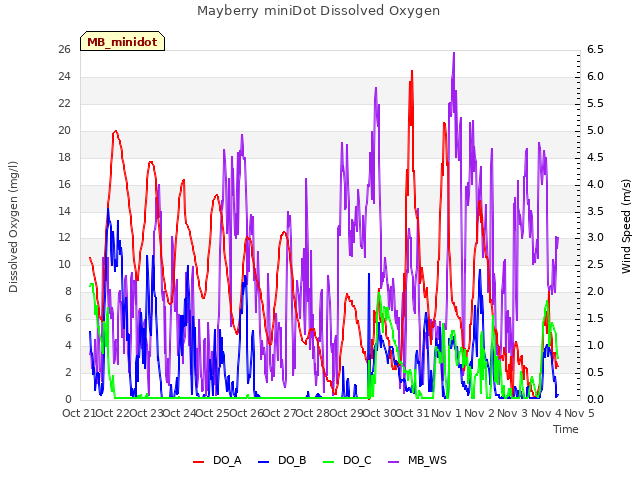Viewport: 640px width, 480px height.
Task: Click the red DO_A legend swatch
Action: [x=198, y=462]
